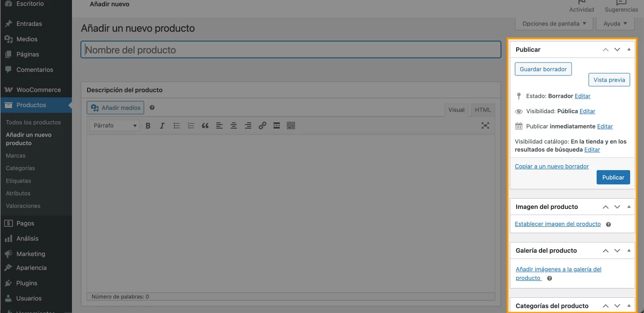Viewport: 644px width, 313px height.
Task: Insert a bulleted list
Action: pyautogui.click(x=177, y=126)
